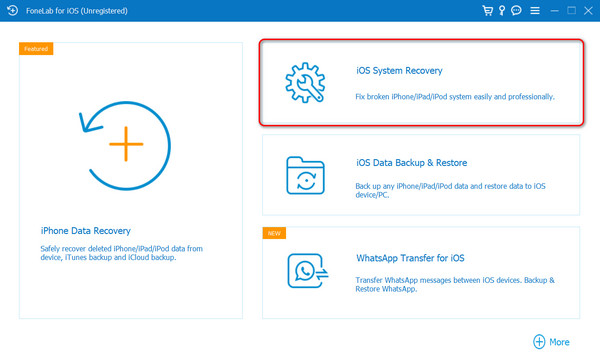This screenshot has height=363, width=600.
Task: Click "Back up any iPhone/iPad/iPod data" description
Action: (x=450, y=190)
